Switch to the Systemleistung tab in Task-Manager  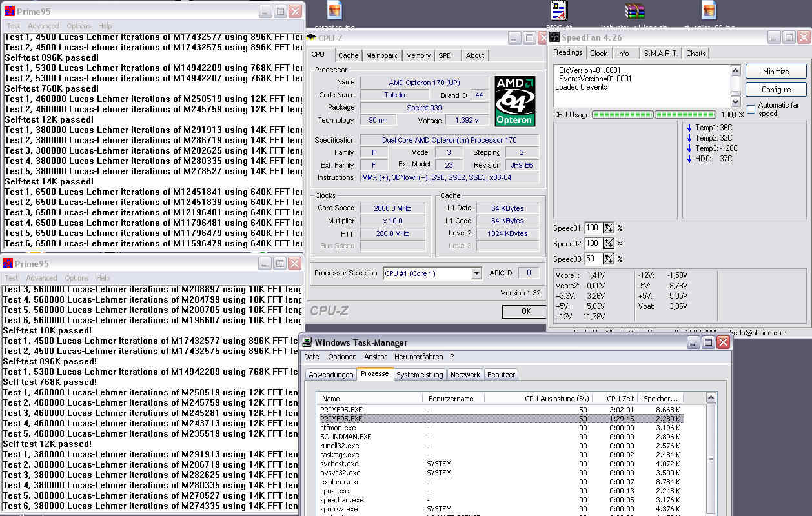coord(420,375)
